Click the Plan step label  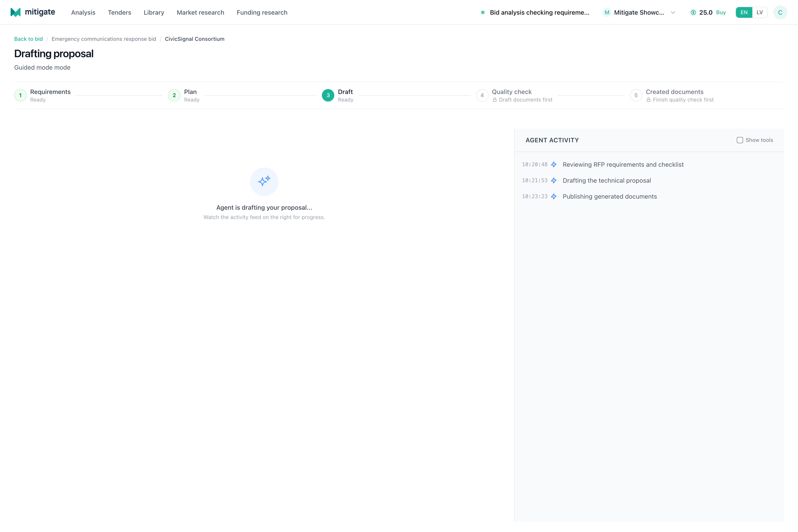coord(190,92)
